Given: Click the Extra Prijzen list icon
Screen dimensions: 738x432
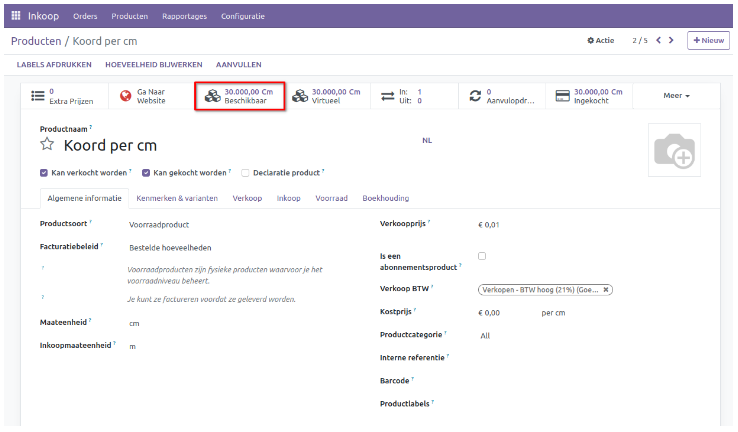Looking at the screenshot, I should coord(39,96).
